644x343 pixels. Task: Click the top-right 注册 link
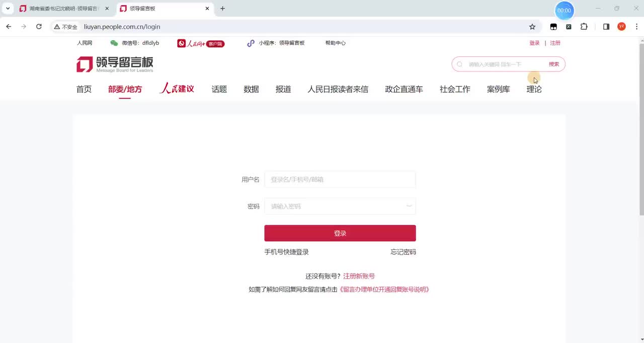point(555,43)
